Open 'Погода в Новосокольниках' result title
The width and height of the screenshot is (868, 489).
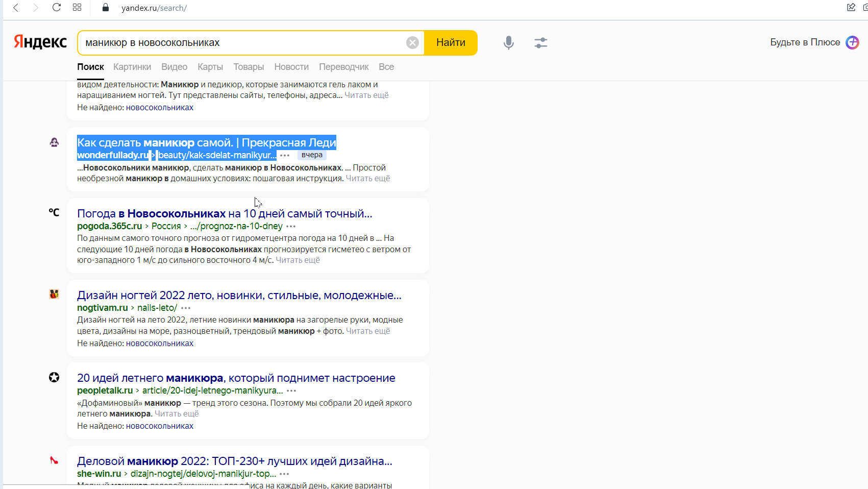coord(225,213)
